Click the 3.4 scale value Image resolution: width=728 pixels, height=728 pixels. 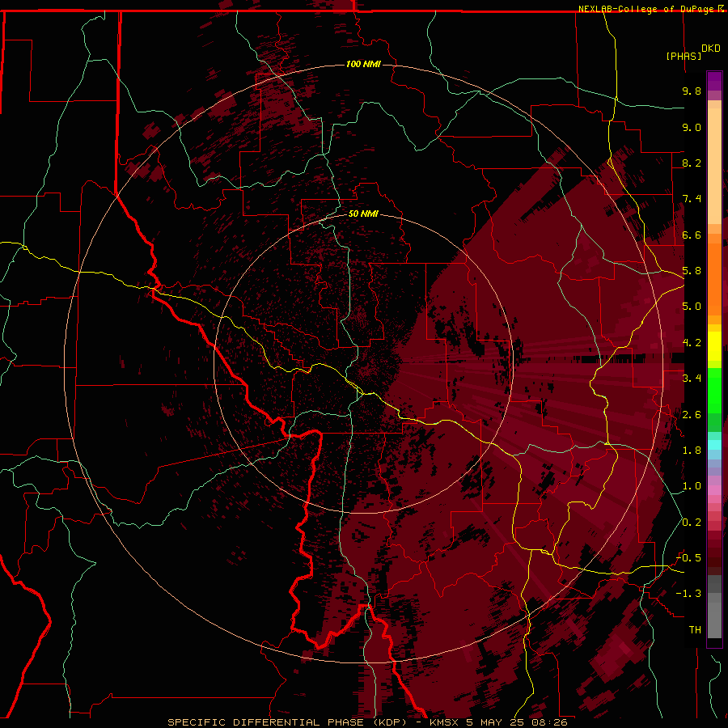click(x=692, y=379)
